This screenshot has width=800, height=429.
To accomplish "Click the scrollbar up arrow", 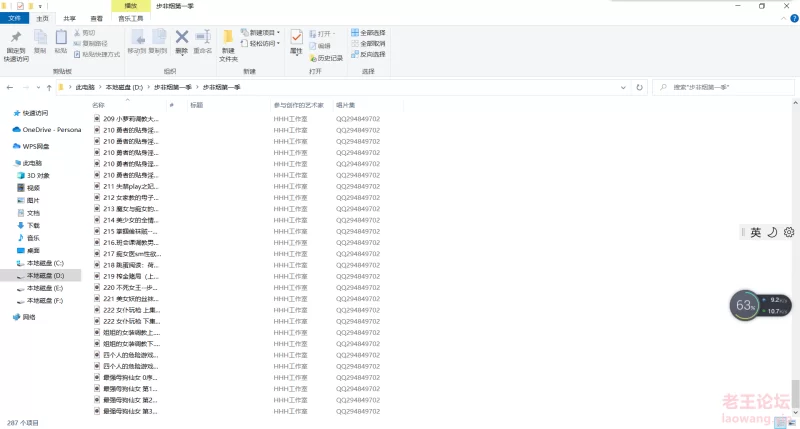I will (795, 103).
